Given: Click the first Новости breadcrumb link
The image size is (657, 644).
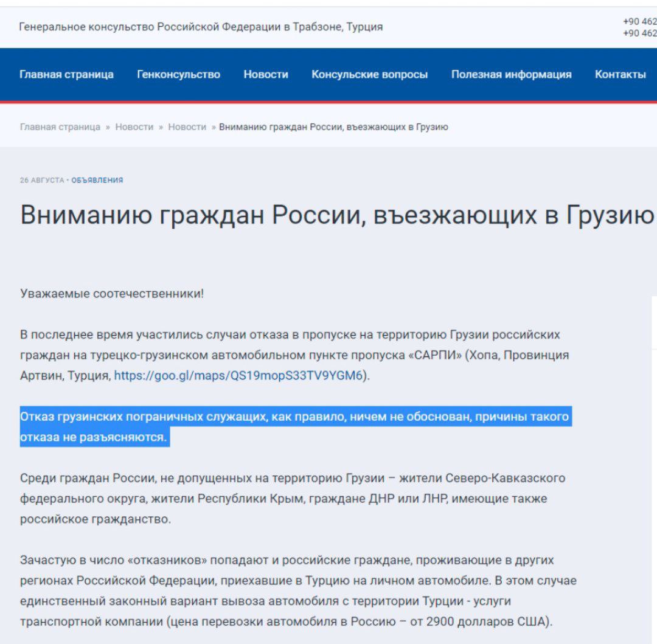Looking at the screenshot, I should [134, 127].
